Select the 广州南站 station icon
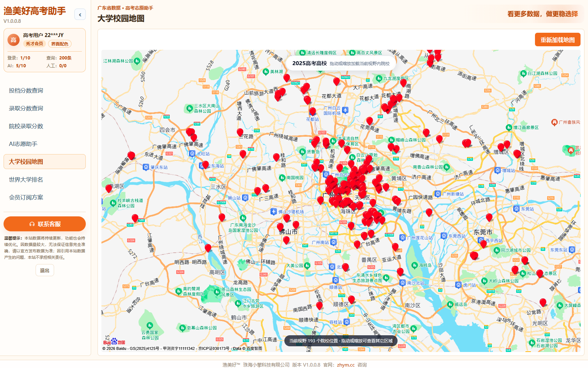Viewport: 588px width, 368px height. tap(333, 242)
